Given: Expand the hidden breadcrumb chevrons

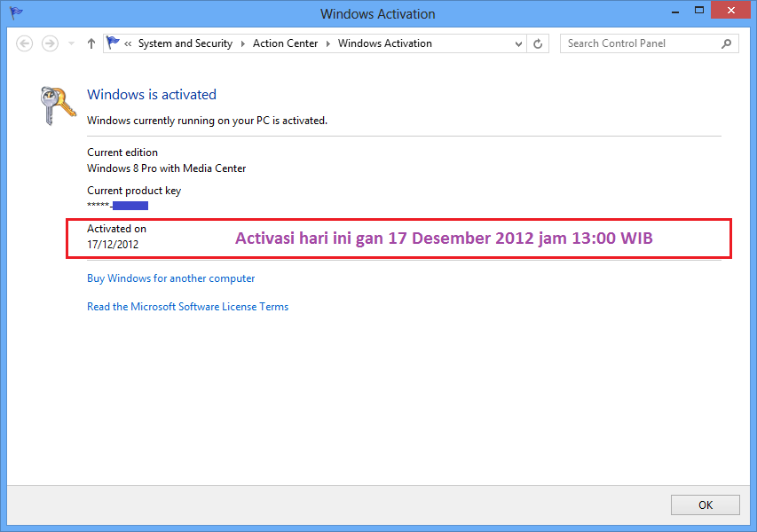Looking at the screenshot, I should pyautogui.click(x=128, y=44).
